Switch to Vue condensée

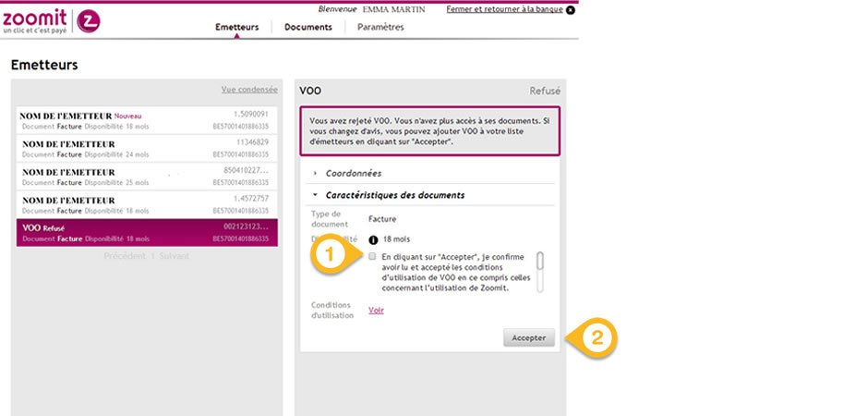coord(248,90)
